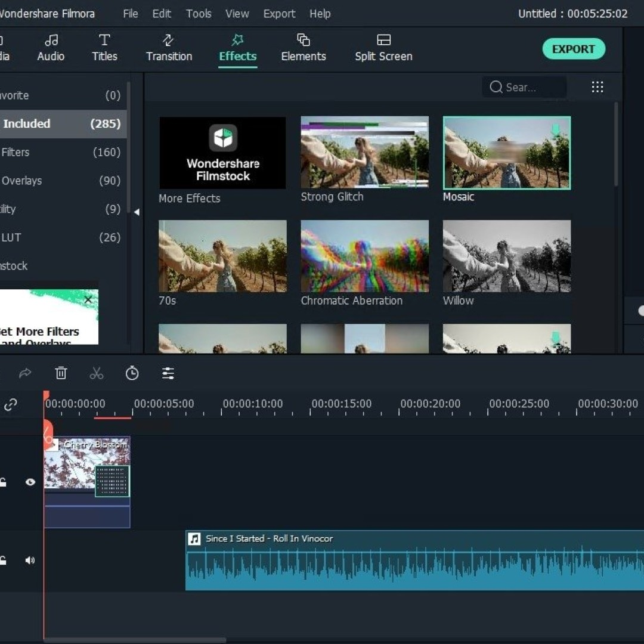The width and height of the screenshot is (644, 644).
Task: Click the green EXPORT button
Action: coord(573,49)
